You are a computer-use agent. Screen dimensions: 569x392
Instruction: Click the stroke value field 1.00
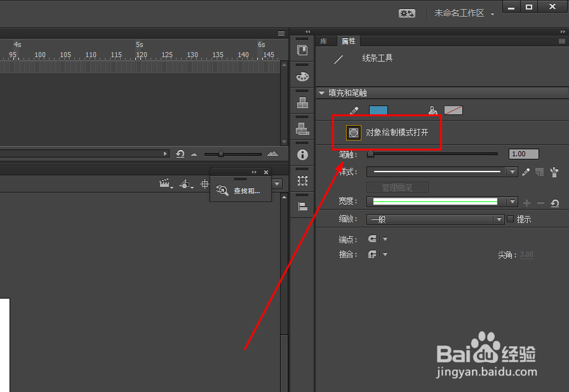(x=524, y=154)
